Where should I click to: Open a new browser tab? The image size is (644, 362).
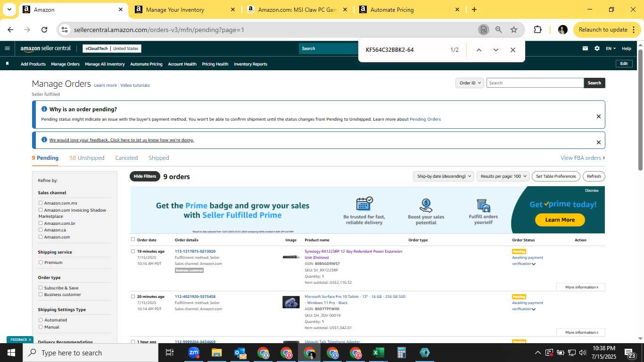(474, 9)
